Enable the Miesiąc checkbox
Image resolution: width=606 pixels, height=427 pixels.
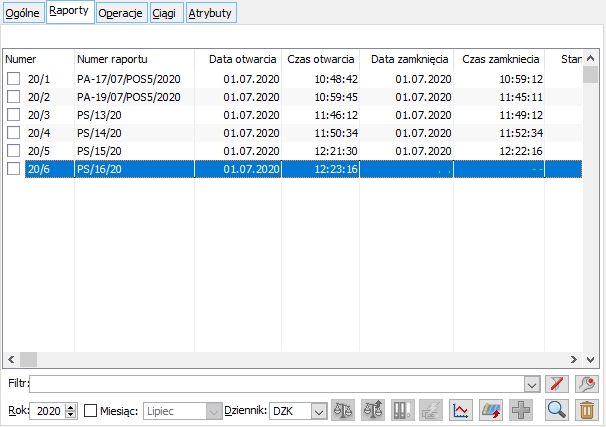[x=90, y=411]
